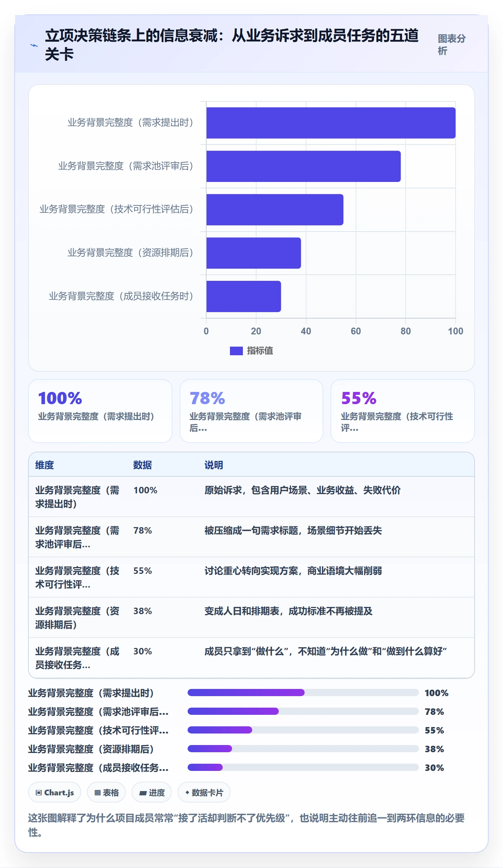Click progress label 业务背景完整度（资源排期后）

[91, 749]
